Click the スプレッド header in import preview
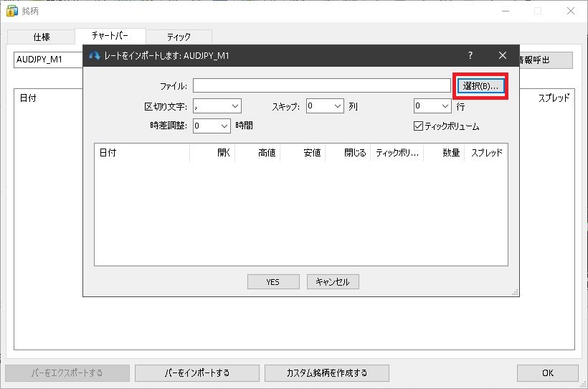Image resolution: width=588 pixels, height=389 pixels. tap(485, 152)
